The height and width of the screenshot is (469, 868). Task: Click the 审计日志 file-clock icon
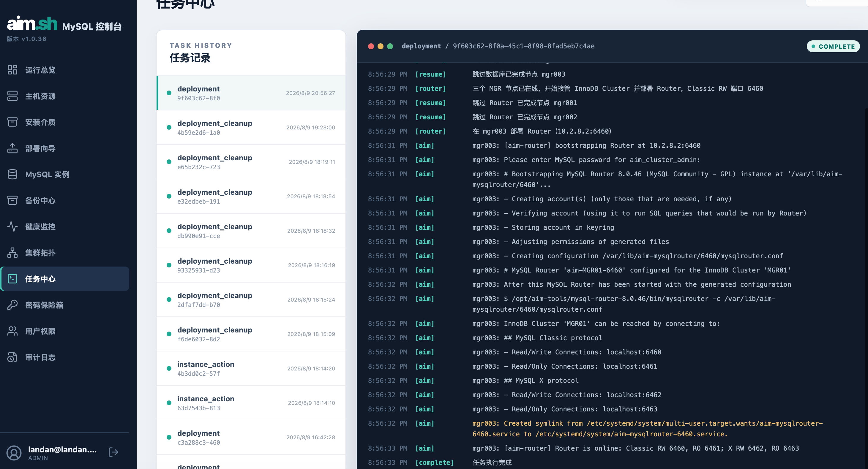[x=12, y=357]
